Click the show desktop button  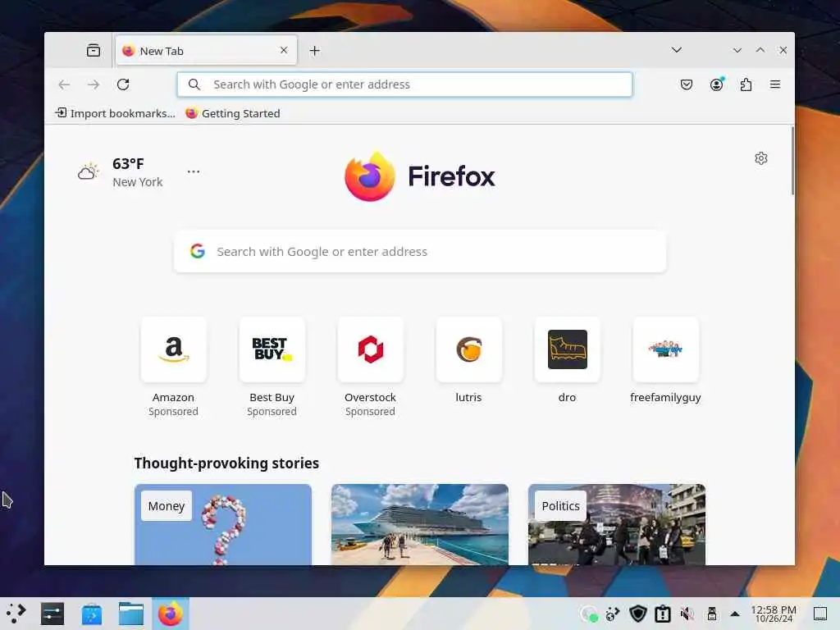pos(820,614)
